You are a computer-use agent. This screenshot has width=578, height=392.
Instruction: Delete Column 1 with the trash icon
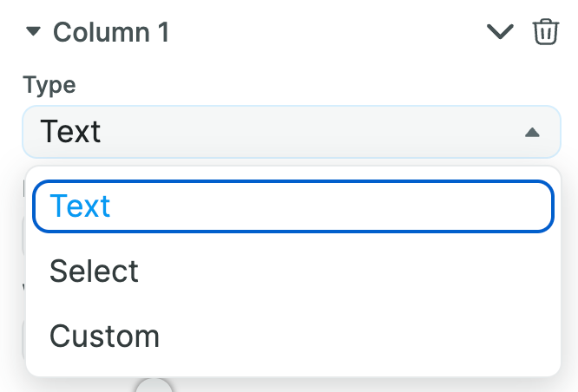point(546,32)
